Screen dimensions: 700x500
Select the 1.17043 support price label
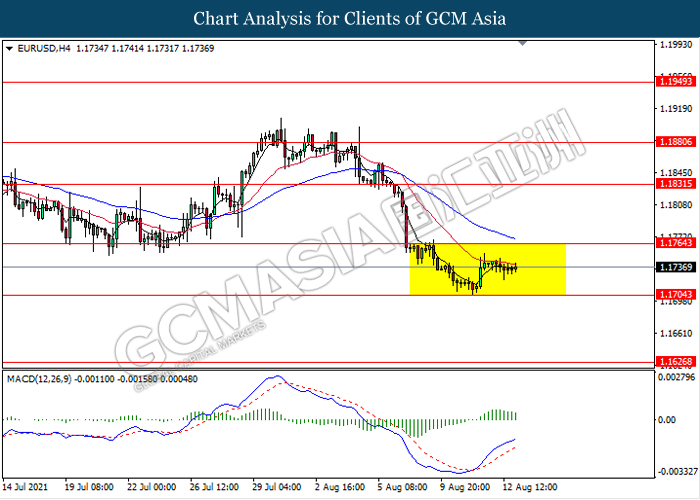[676, 294]
